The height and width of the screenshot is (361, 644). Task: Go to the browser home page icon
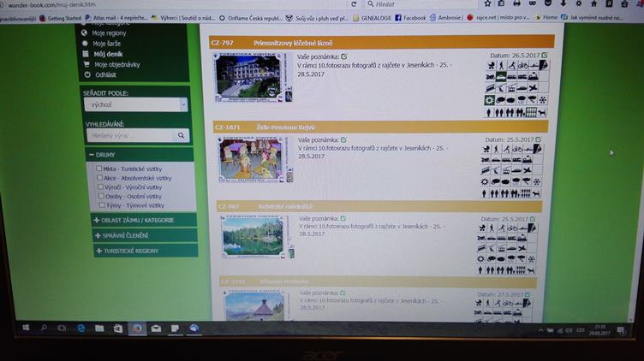coord(593,3)
